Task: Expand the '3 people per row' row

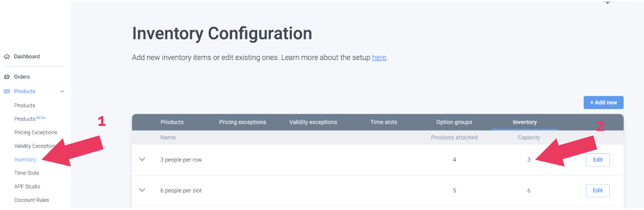Action: tap(142, 160)
